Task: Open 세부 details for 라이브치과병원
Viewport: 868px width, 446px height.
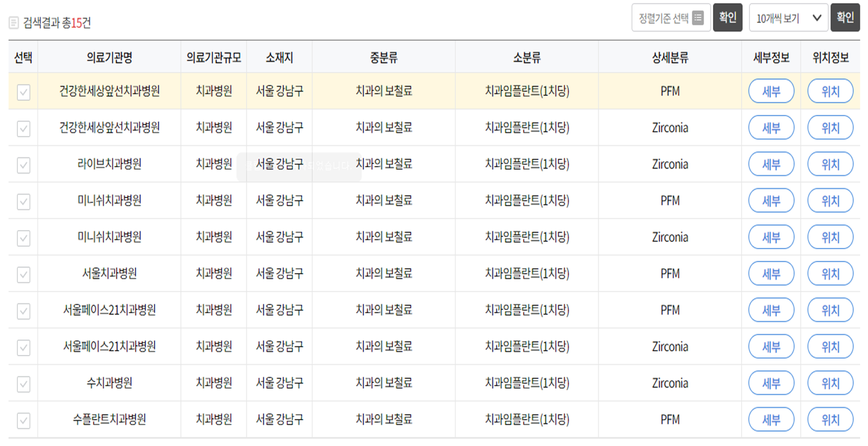Action: click(771, 164)
